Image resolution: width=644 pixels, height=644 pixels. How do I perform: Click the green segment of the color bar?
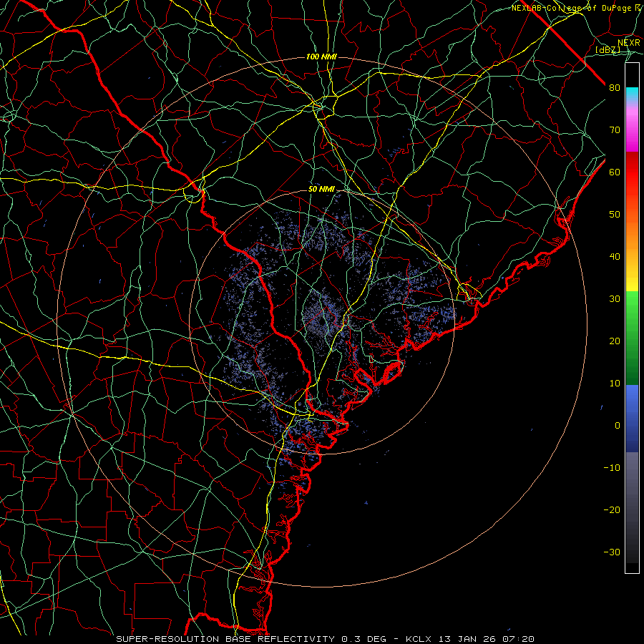(x=632, y=338)
